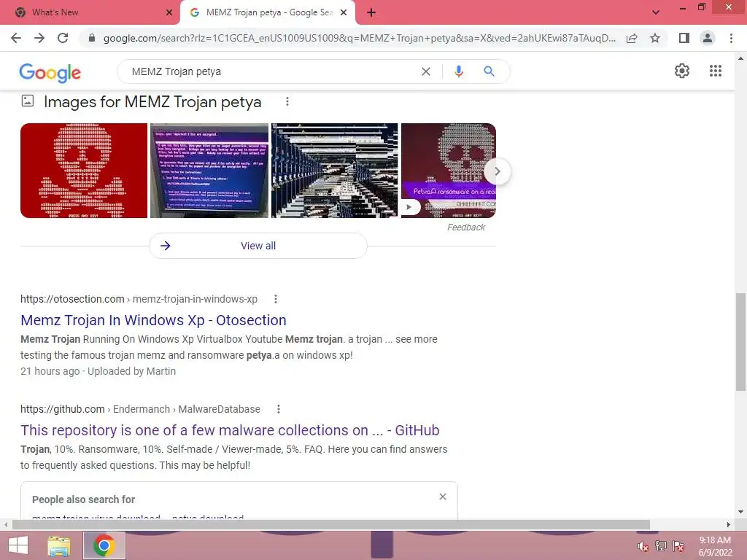Start voice search with microphone
Screen dimensions: 747x560
(x=458, y=71)
